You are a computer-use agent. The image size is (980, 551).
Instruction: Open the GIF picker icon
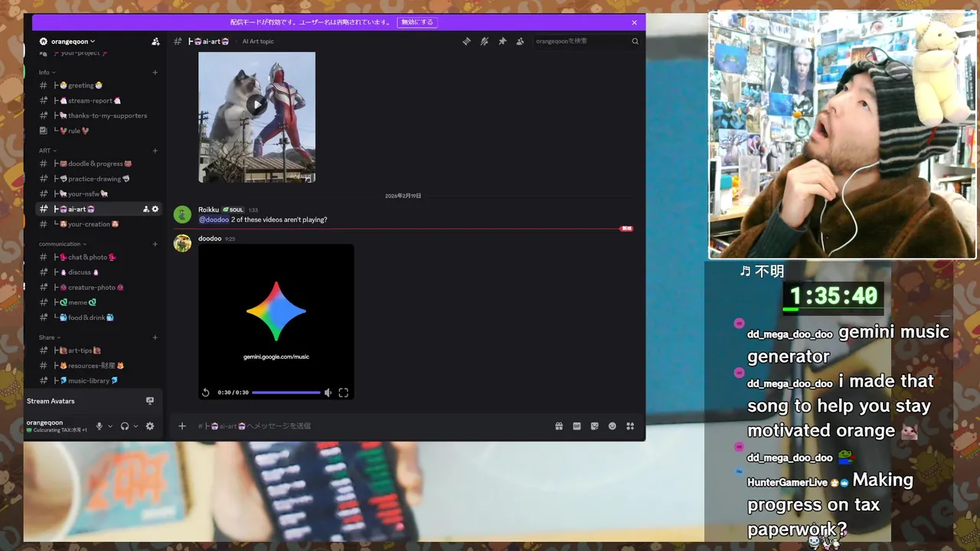pos(577,426)
